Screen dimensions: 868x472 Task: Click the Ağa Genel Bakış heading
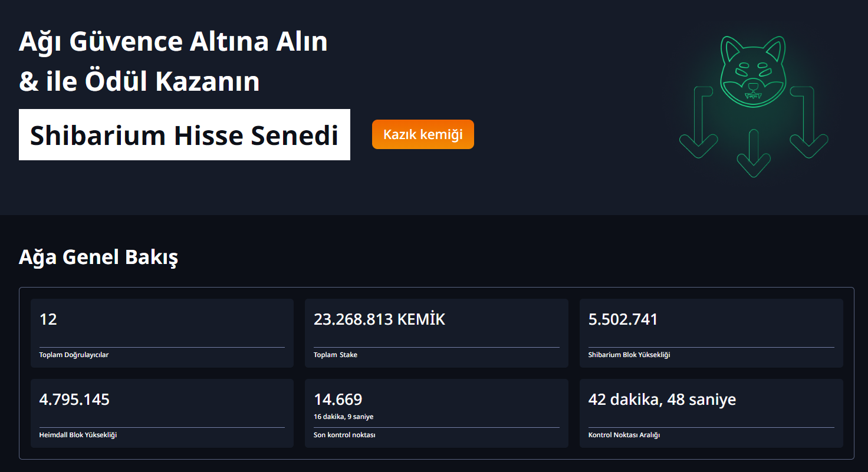[x=97, y=257]
